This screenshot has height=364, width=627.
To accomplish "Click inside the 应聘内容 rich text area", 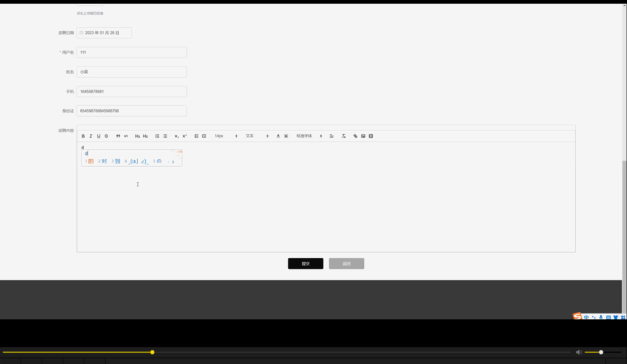I will click(x=326, y=197).
